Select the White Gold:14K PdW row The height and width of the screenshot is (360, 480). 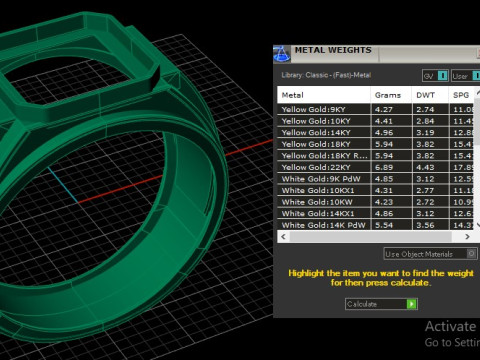[x=375, y=225]
